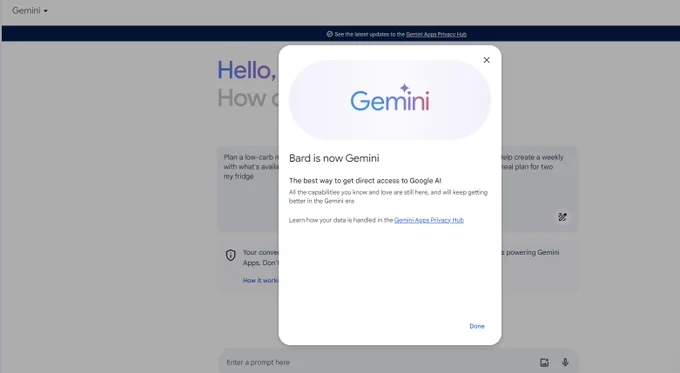Screen dimensions: 680x373
Task: Expand the Gemini version dropdown
Action: [29, 10]
